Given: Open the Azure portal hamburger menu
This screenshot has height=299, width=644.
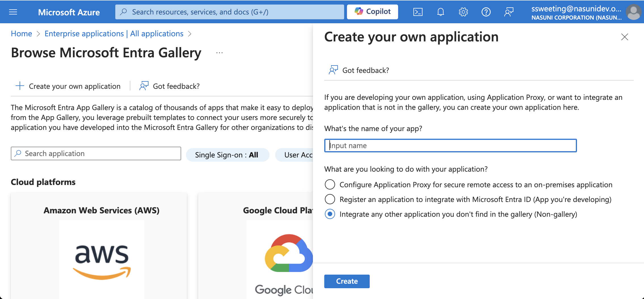Looking at the screenshot, I should coord(13,12).
